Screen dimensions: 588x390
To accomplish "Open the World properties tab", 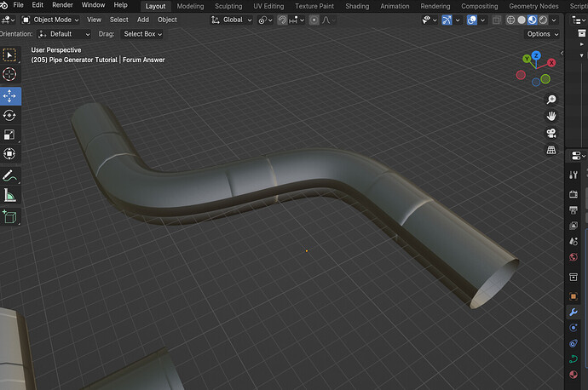I will pos(574,257).
